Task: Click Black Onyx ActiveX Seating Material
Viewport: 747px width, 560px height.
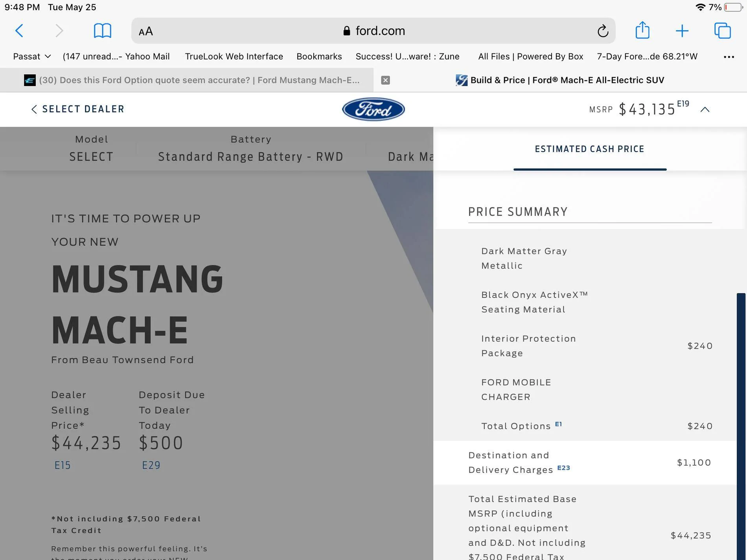Action: [534, 302]
